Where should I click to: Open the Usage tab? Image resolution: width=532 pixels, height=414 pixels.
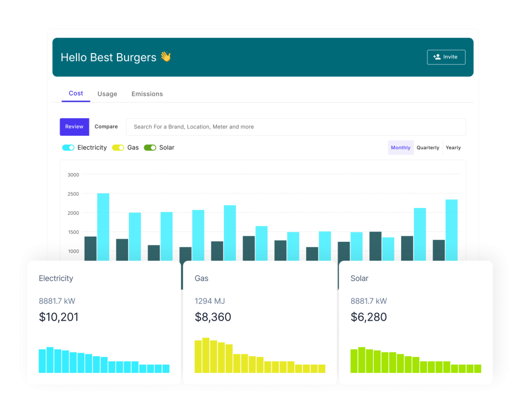107,94
